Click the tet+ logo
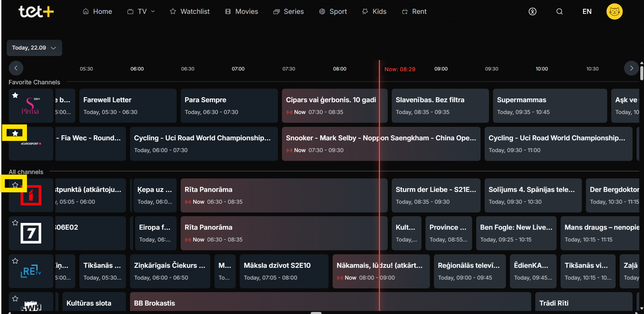The image size is (644, 314). pyautogui.click(x=36, y=11)
